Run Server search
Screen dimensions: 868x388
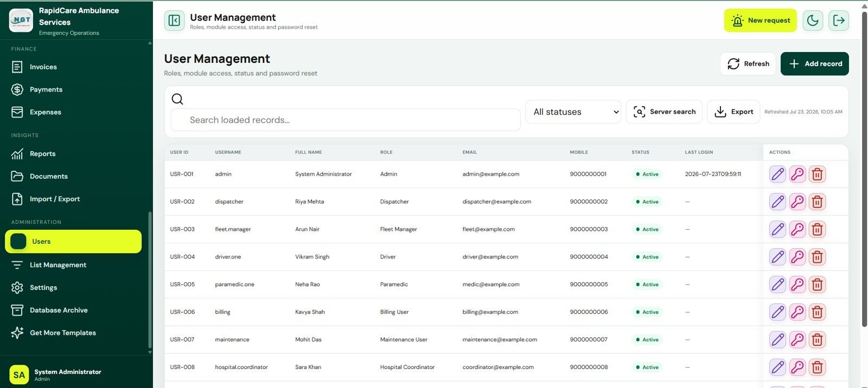pos(664,112)
